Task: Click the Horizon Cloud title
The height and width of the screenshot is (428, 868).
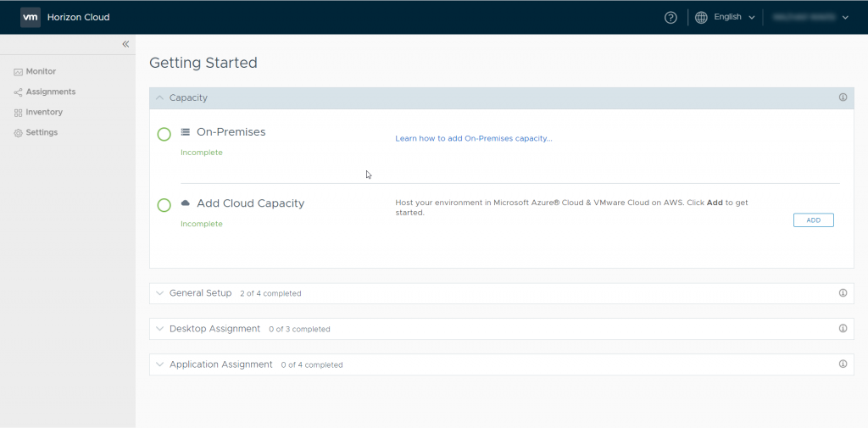Action: click(78, 17)
